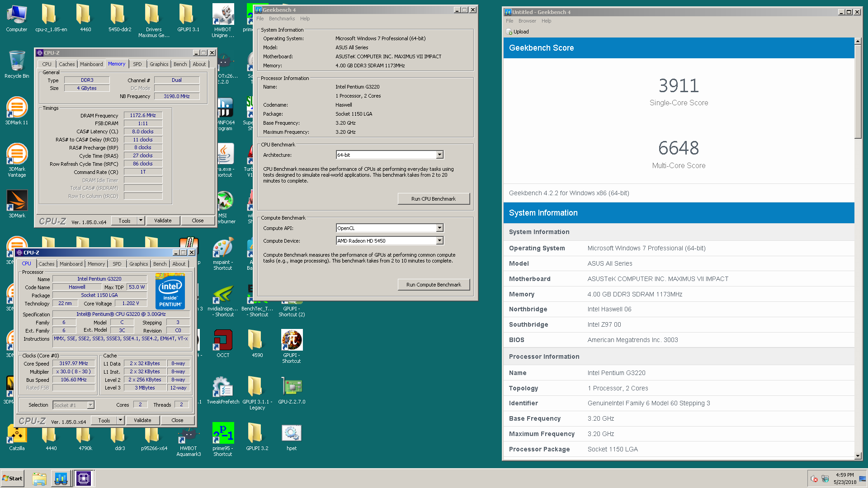Image resolution: width=868 pixels, height=488 pixels.
Task: Open the Drivers Maximus Gene folder
Action: [x=154, y=21]
